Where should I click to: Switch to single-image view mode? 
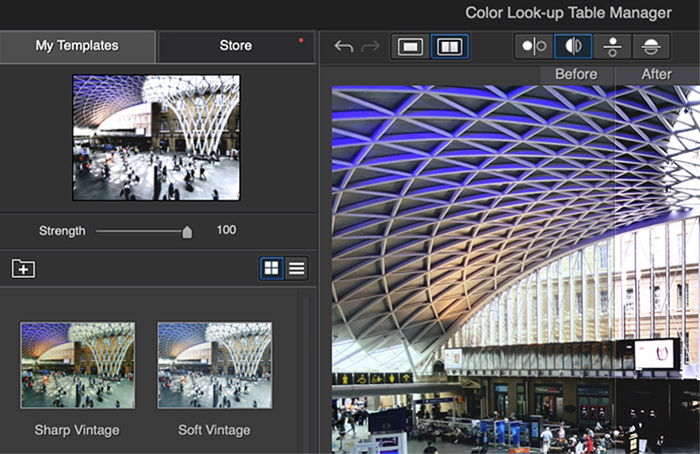point(410,46)
